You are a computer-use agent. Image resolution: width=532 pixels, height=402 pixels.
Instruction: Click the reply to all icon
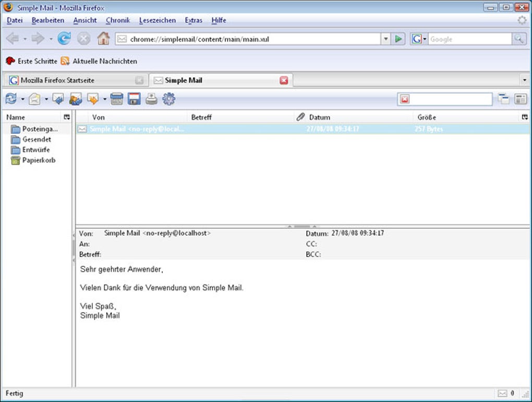(x=75, y=99)
